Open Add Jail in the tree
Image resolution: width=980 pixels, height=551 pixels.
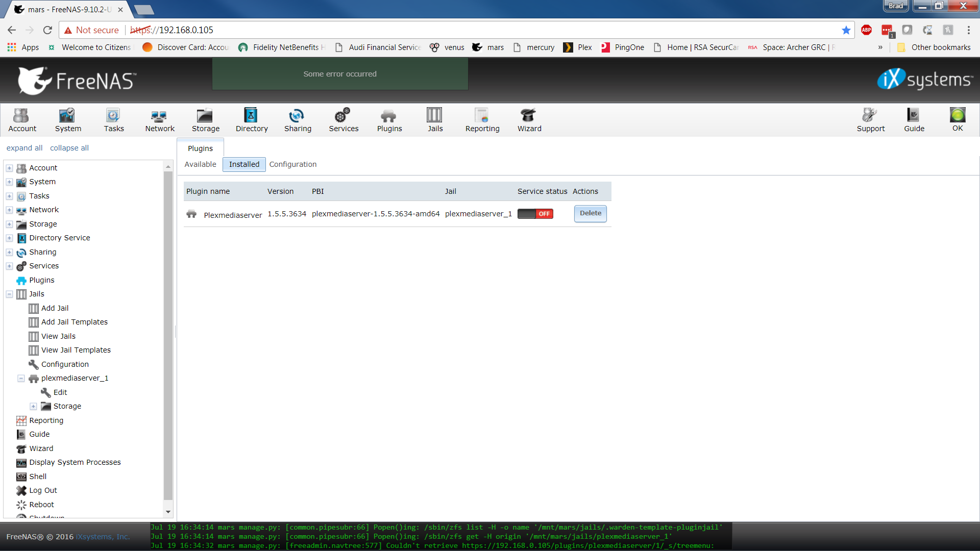point(55,308)
